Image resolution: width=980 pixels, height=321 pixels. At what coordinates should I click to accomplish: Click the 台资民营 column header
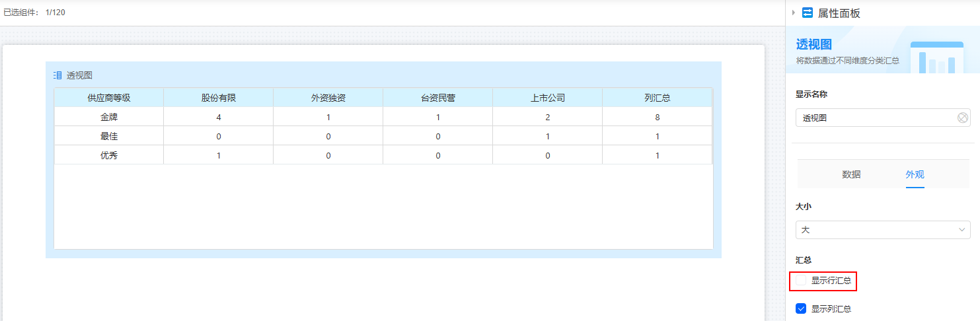click(x=438, y=98)
